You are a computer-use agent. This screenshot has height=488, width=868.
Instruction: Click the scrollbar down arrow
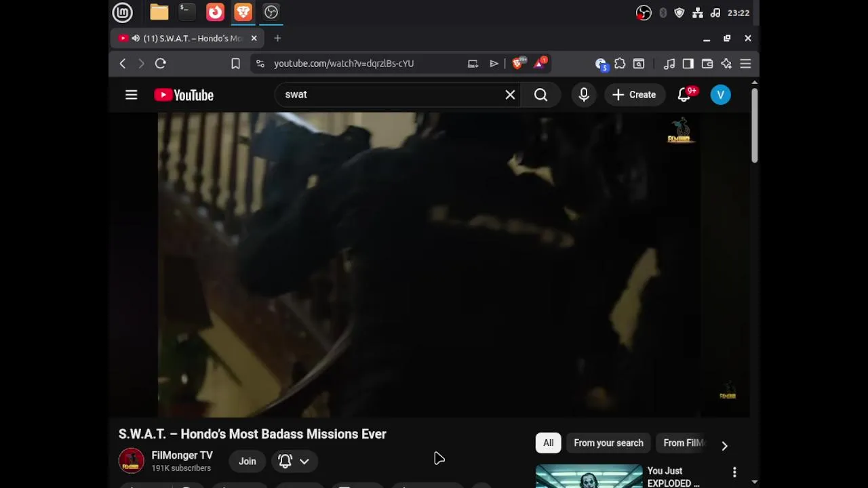click(x=755, y=482)
